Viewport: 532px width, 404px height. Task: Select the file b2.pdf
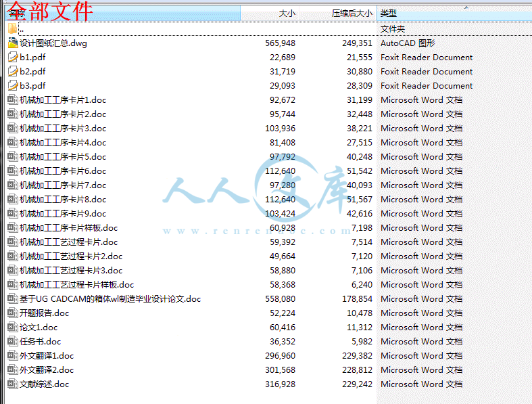(32, 72)
